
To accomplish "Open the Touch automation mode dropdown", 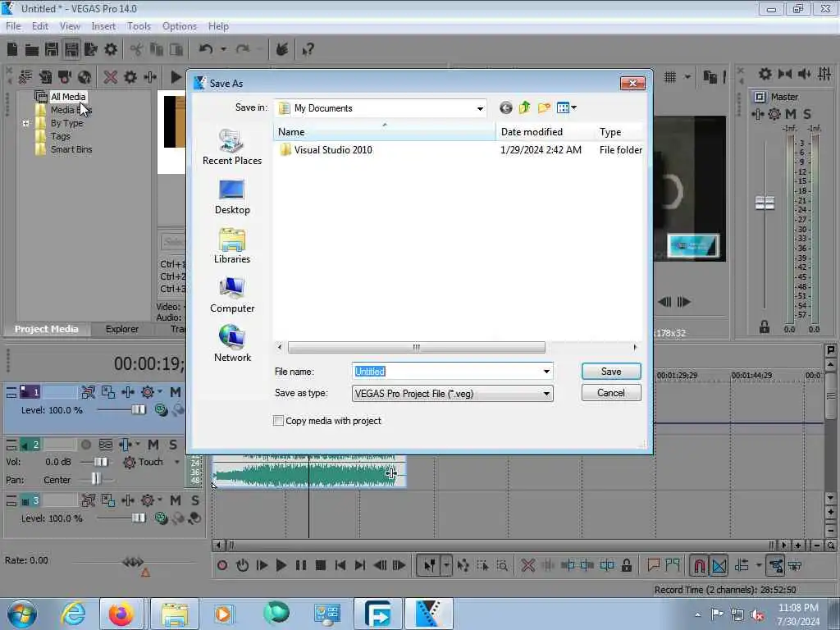I will coord(177,462).
